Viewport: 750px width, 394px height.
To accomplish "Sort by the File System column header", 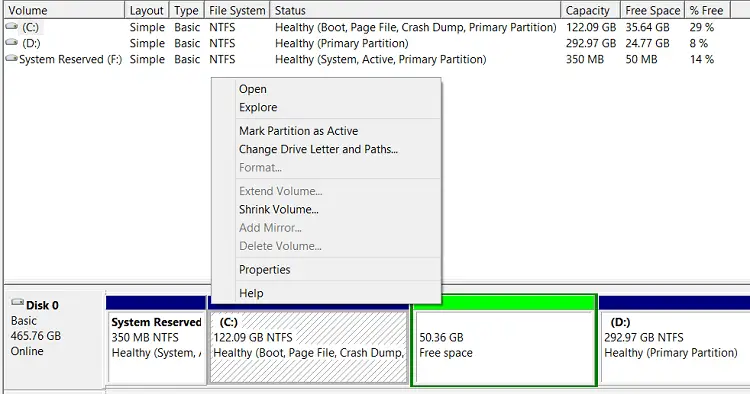I will pos(237,10).
